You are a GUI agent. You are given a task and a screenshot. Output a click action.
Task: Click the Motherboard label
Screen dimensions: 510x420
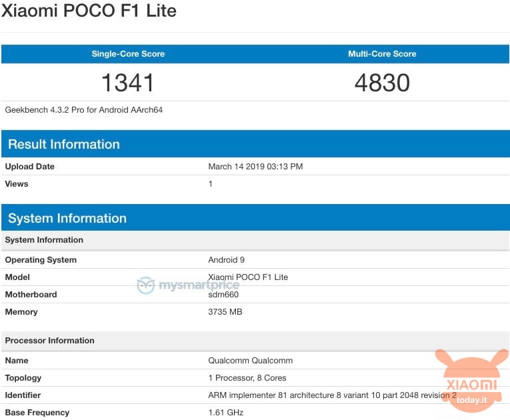[x=31, y=295]
